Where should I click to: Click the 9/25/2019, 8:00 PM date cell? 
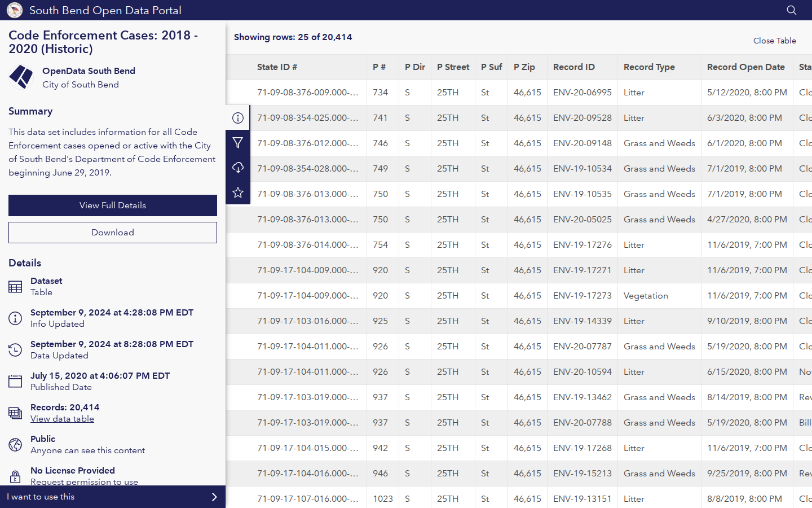(747, 474)
